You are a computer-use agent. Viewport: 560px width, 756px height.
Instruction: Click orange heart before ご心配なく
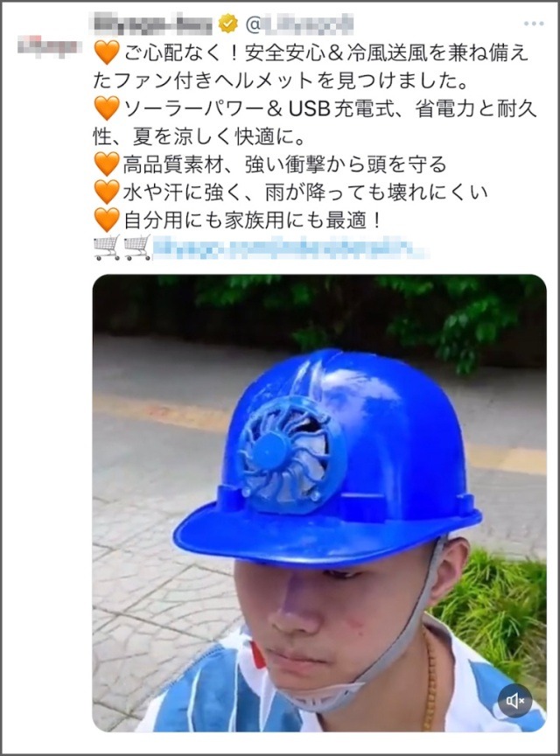107,52
